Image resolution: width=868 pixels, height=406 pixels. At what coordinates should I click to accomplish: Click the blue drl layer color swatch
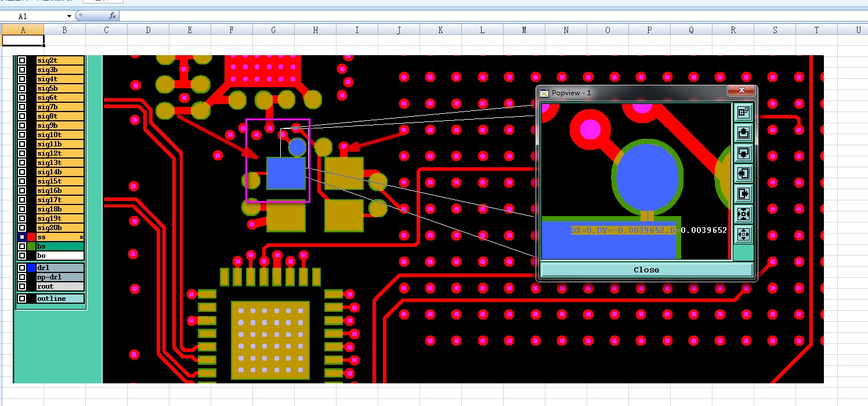click(31, 268)
